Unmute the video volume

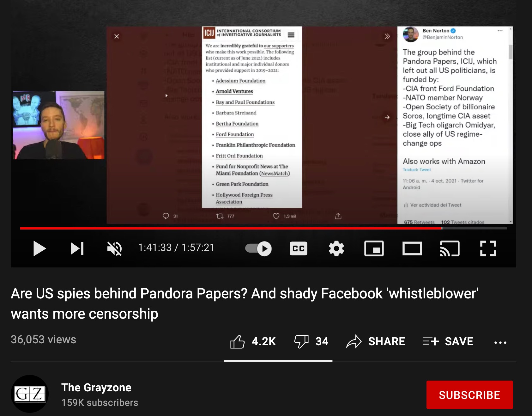(x=114, y=248)
